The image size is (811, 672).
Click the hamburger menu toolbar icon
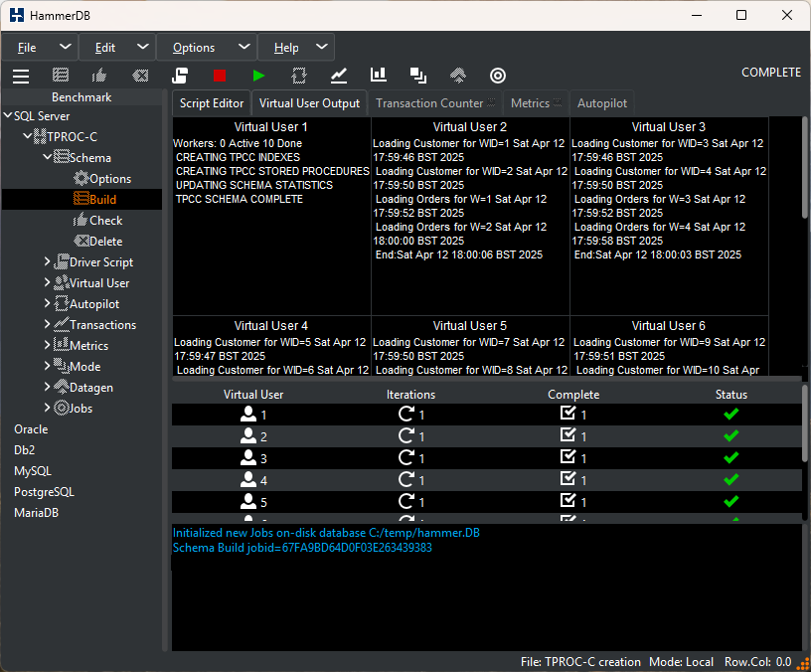[x=21, y=76]
